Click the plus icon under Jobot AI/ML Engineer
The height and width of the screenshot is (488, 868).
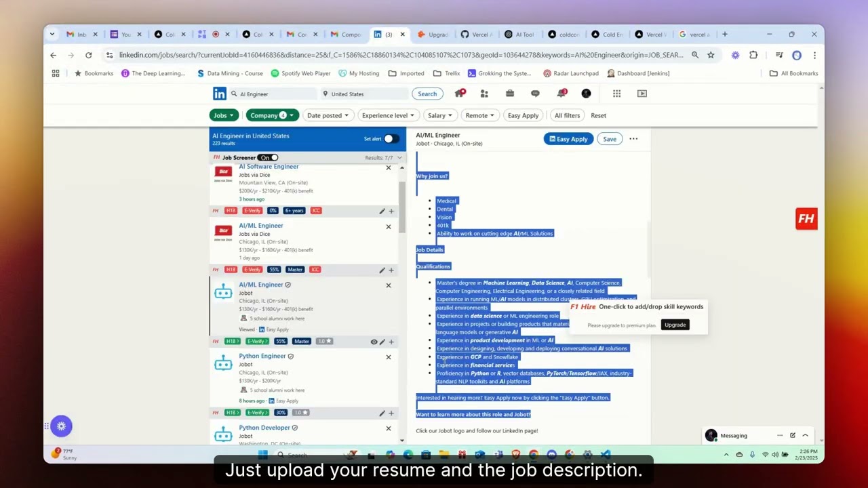pos(391,342)
